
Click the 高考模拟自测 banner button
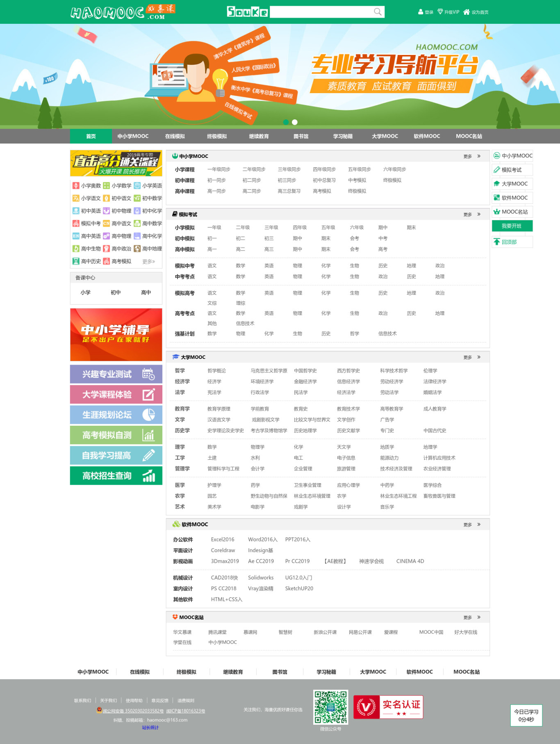click(116, 435)
